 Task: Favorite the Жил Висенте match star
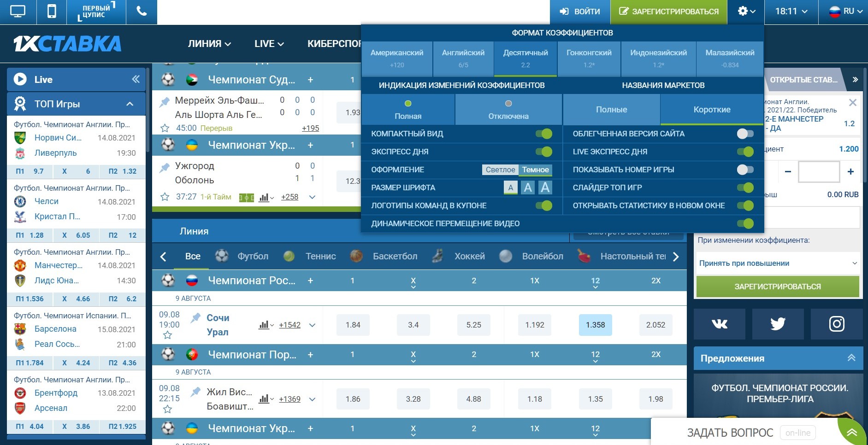[167, 409]
